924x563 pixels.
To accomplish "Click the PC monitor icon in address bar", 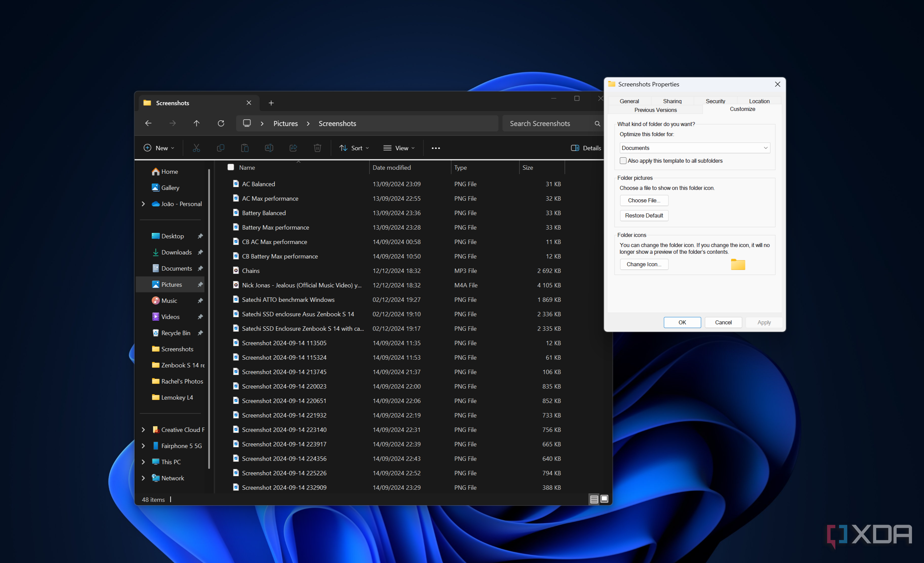I will (x=247, y=123).
